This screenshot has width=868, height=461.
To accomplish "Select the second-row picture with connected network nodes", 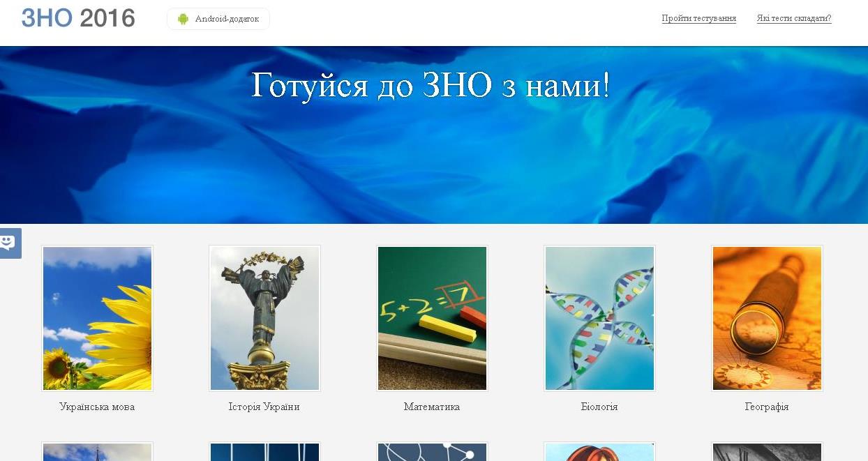I will pos(432,451).
